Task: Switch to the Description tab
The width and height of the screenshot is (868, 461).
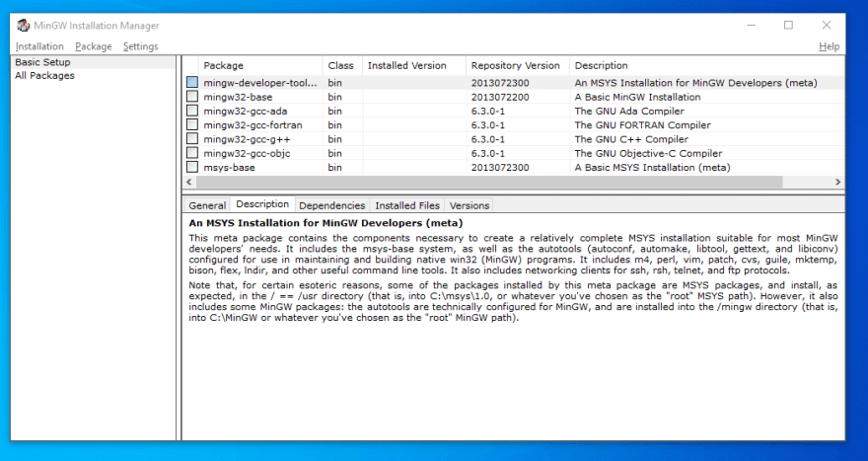Action: click(x=262, y=204)
